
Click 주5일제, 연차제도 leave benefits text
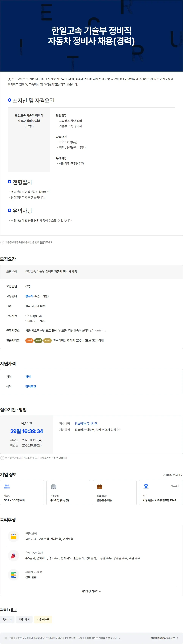(x=83, y=558)
